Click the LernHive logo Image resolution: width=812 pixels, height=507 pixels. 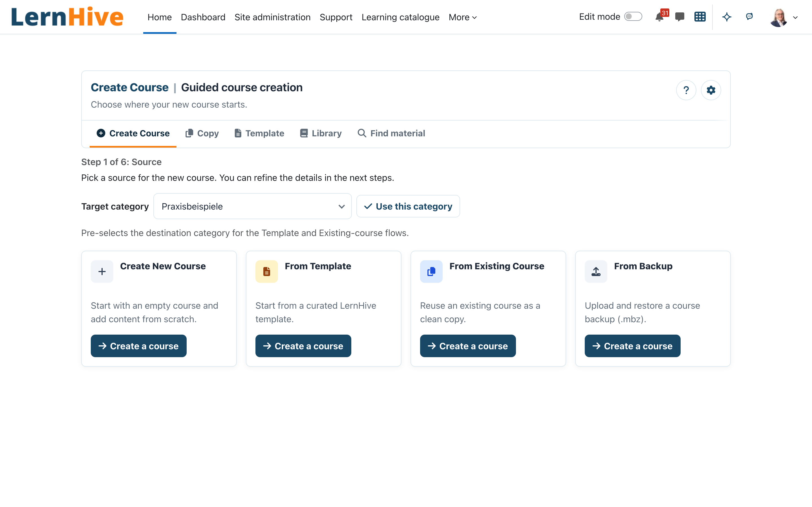click(x=67, y=17)
